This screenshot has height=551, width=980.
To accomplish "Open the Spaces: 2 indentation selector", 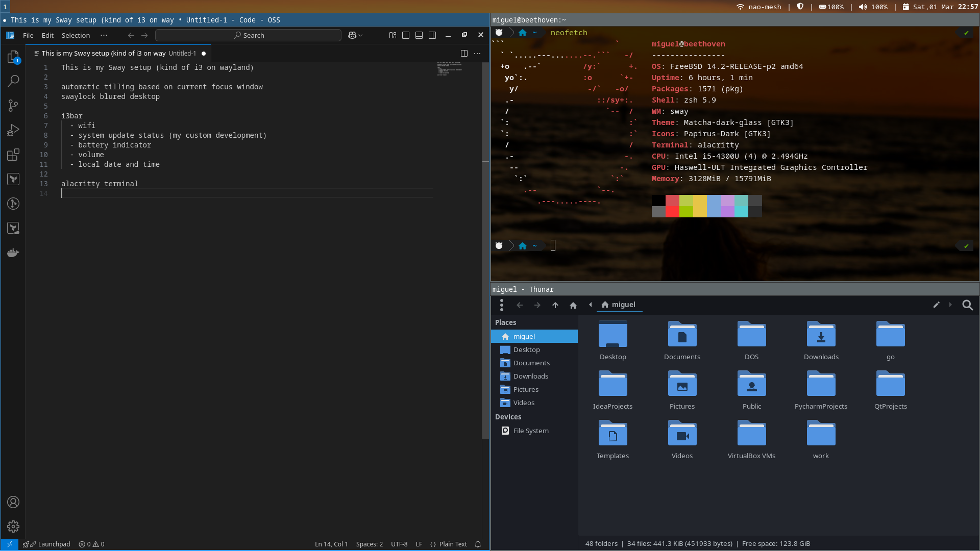I will coord(369,544).
